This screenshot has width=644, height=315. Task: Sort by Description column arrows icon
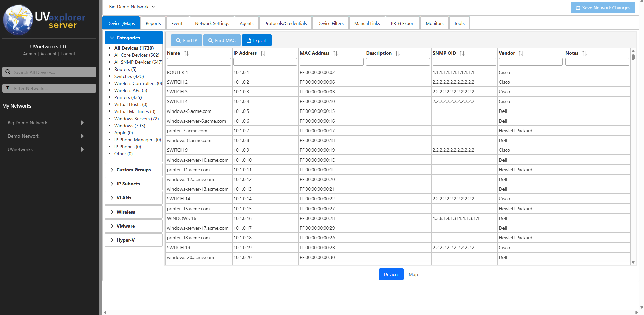[x=398, y=53]
